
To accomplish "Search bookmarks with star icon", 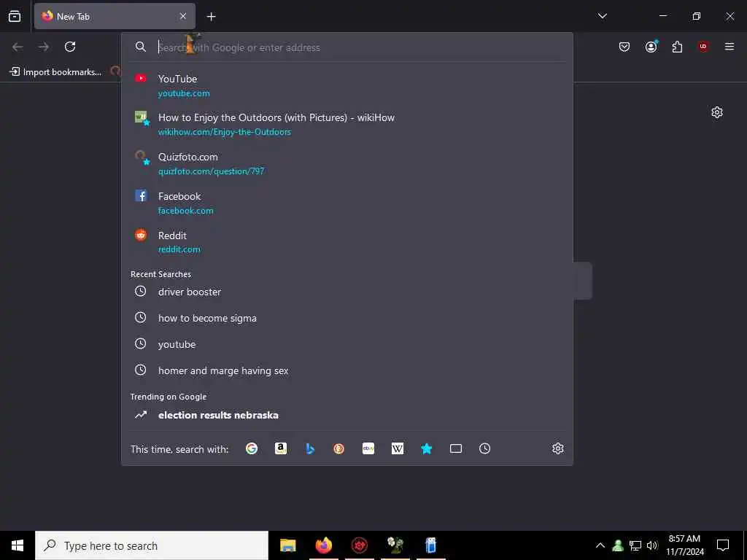I will [426, 448].
